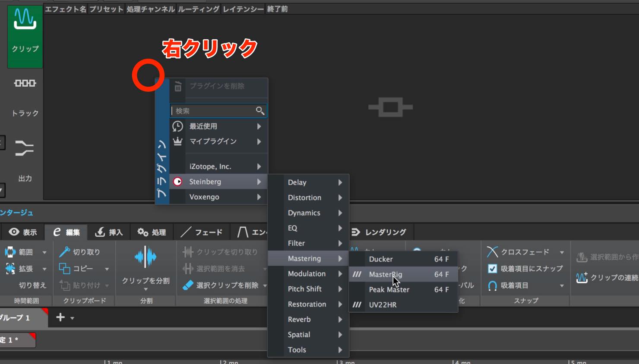This screenshot has width=639, height=364.
Task: Open the Copy (コピー) dropdown arrow
Action: (x=107, y=269)
